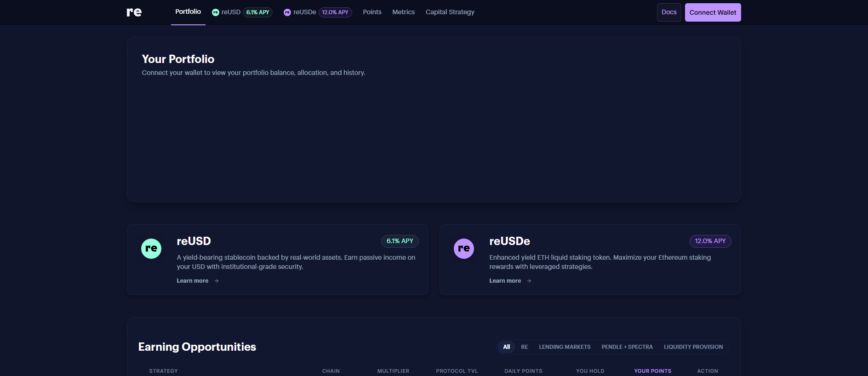
Task: Click the 12.0% APY badge in navbar
Action: pyautogui.click(x=335, y=12)
